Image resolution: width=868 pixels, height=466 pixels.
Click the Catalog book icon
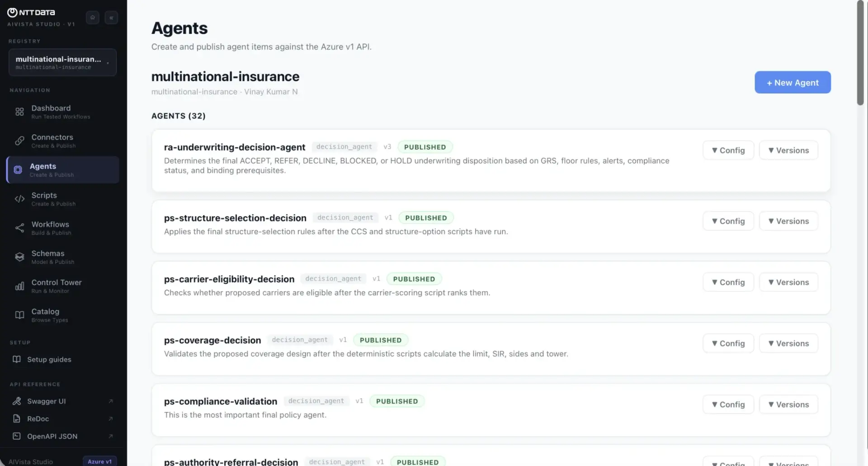click(19, 315)
